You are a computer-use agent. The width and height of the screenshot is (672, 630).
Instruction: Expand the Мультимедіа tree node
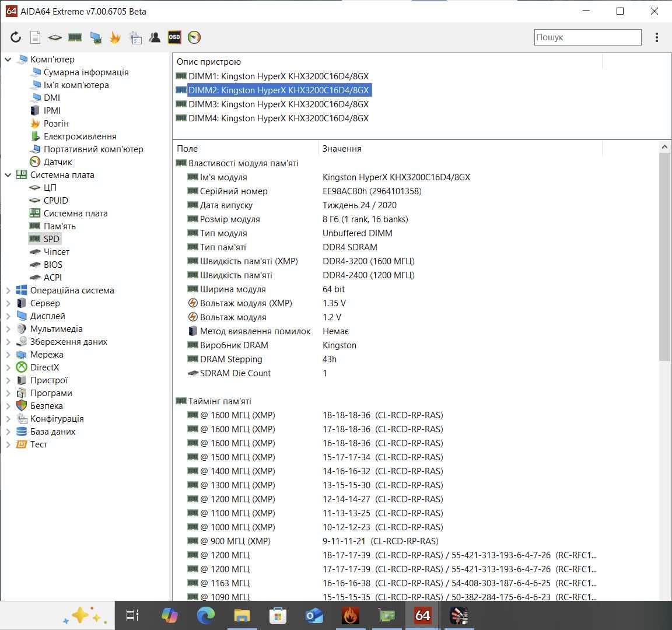[8, 329]
